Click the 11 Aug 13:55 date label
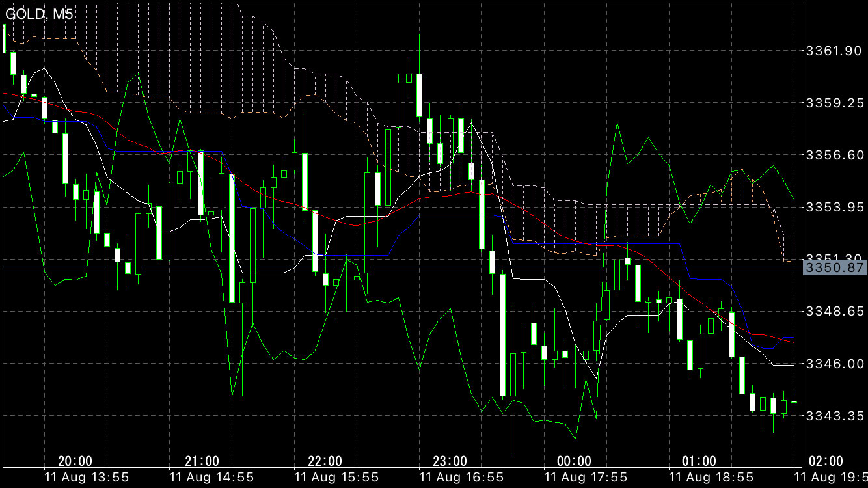The height and width of the screenshot is (488, 868). click(x=86, y=478)
